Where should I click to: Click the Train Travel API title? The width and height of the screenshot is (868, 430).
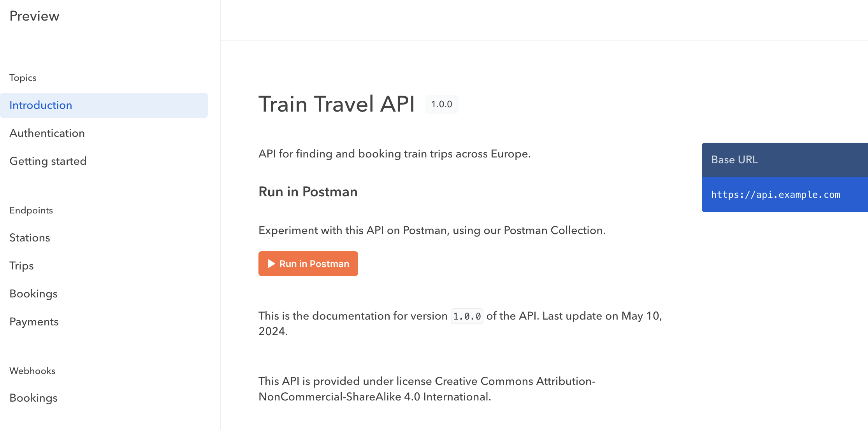click(336, 104)
